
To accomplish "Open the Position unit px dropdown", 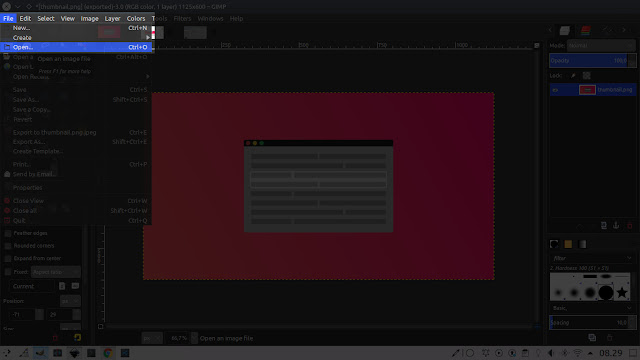I will pyautogui.click(x=70, y=301).
